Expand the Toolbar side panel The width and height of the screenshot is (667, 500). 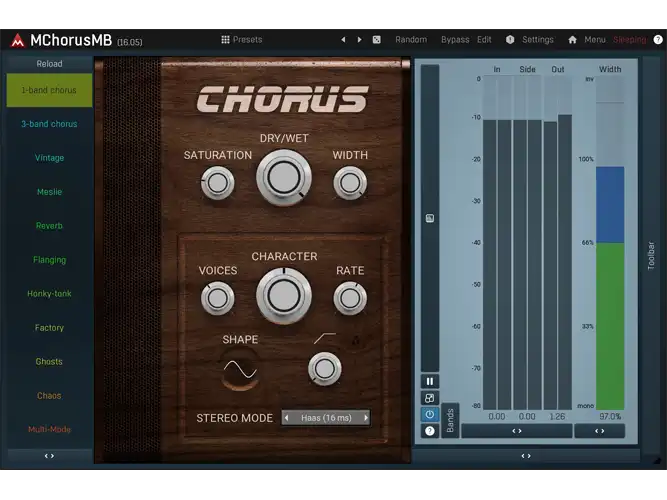651,255
